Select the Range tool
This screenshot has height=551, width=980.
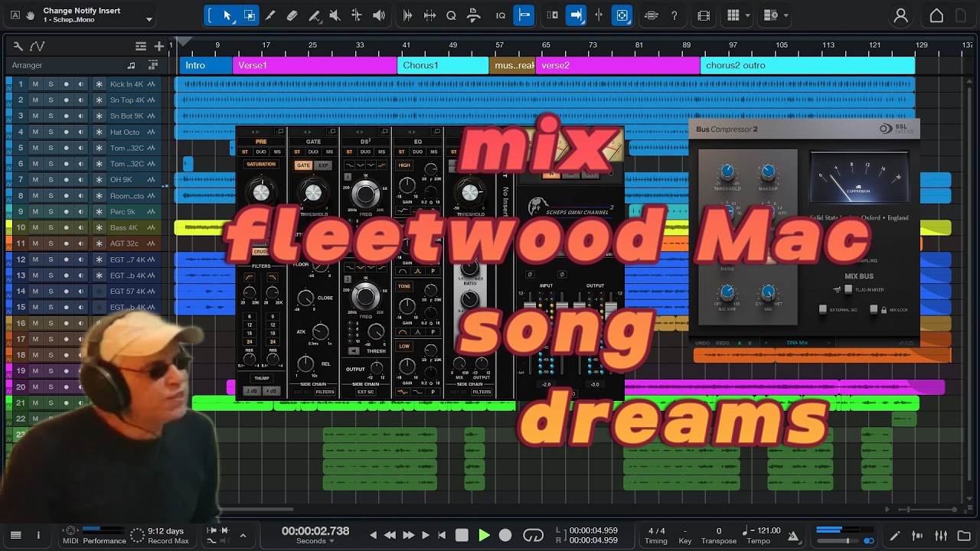[x=249, y=15]
